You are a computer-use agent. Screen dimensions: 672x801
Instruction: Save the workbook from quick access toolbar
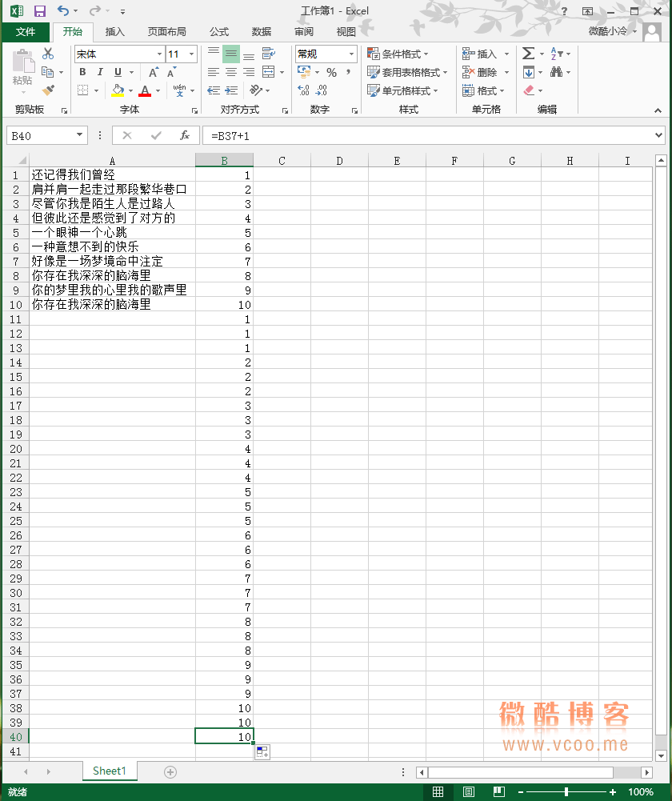[x=40, y=11]
